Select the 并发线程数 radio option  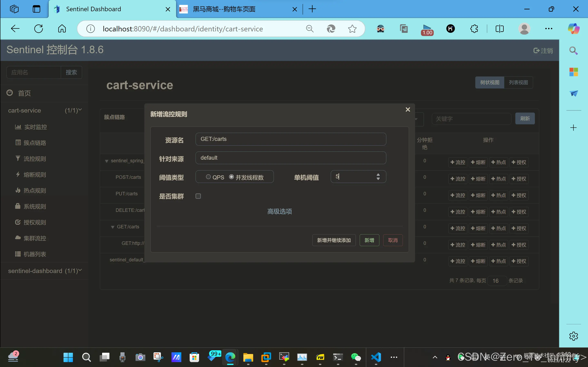231,177
